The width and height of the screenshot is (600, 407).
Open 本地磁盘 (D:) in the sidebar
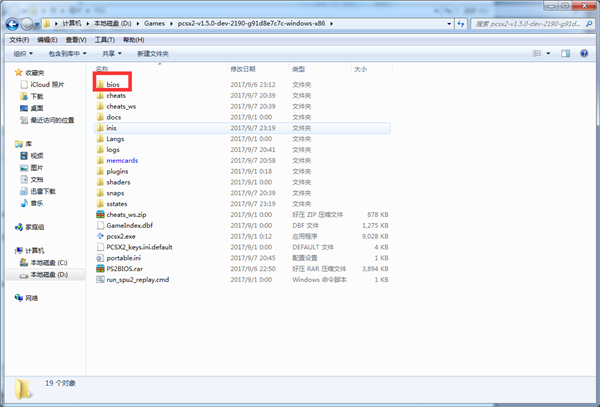pyautogui.click(x=46, y=275)
